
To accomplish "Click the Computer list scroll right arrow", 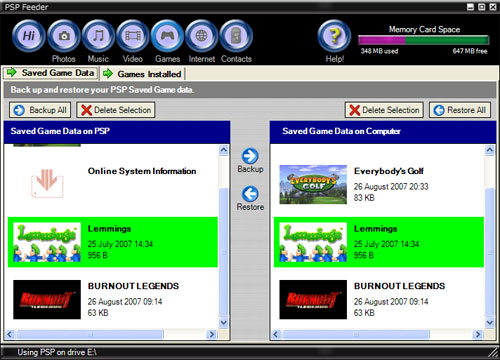I will point(478,334).
